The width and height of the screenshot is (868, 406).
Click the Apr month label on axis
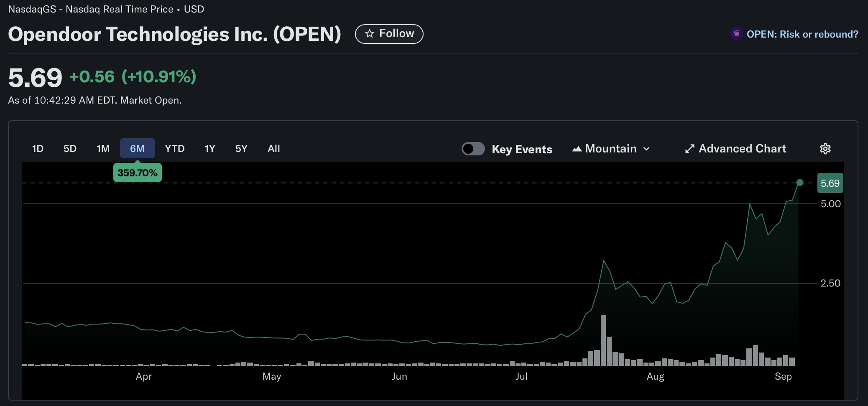(143, 376)
